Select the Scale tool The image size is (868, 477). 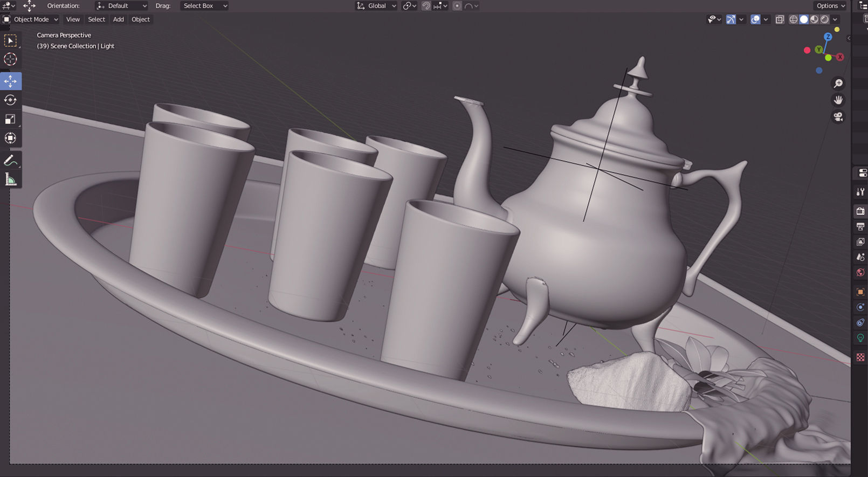10,119
